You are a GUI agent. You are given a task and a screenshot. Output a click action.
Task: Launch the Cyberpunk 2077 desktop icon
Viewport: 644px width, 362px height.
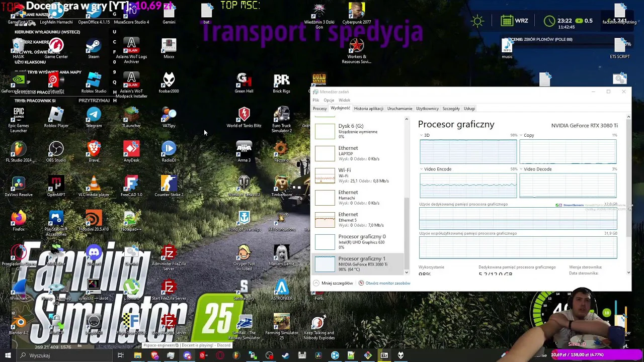[357, 11]
